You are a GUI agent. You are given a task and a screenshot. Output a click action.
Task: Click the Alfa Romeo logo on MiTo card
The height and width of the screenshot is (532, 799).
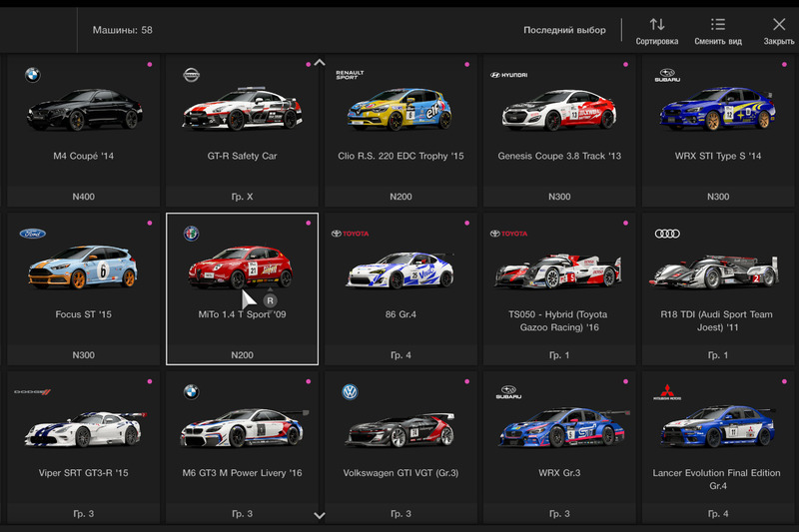191,234
